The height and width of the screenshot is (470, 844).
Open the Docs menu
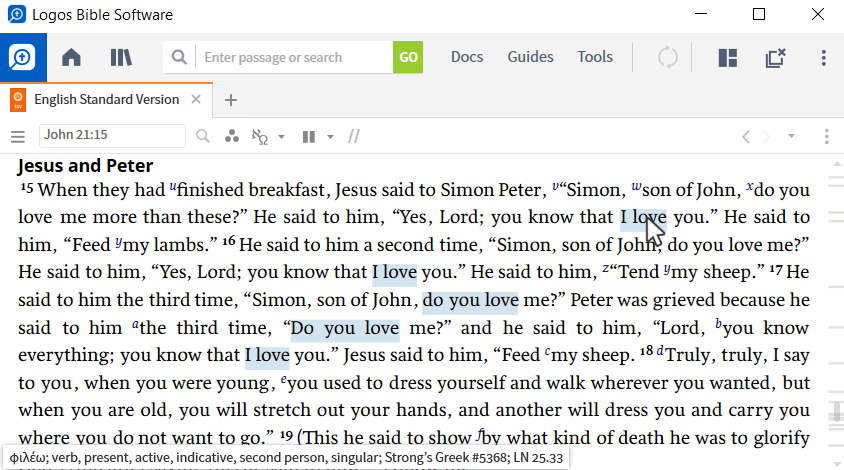467,57
